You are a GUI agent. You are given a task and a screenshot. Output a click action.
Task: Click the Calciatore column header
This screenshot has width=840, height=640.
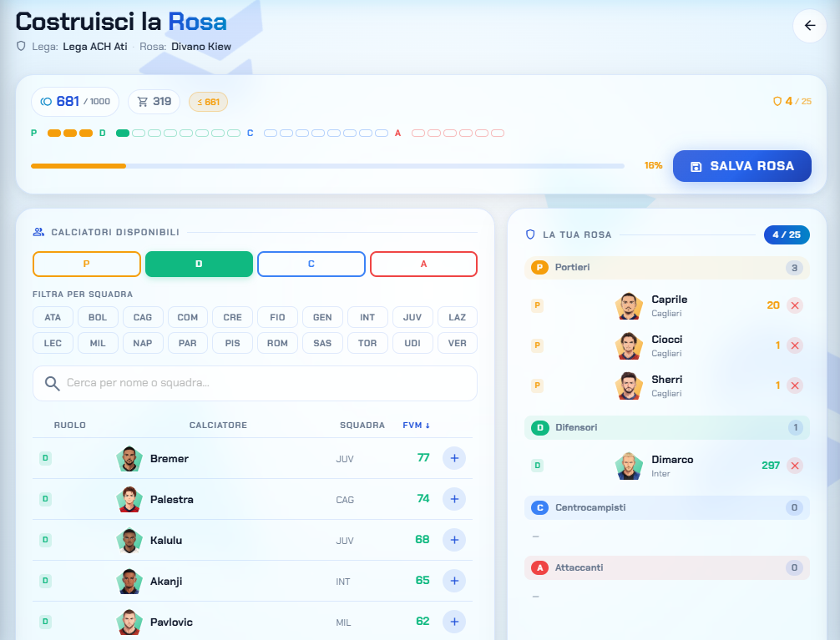tap(218, 426)
